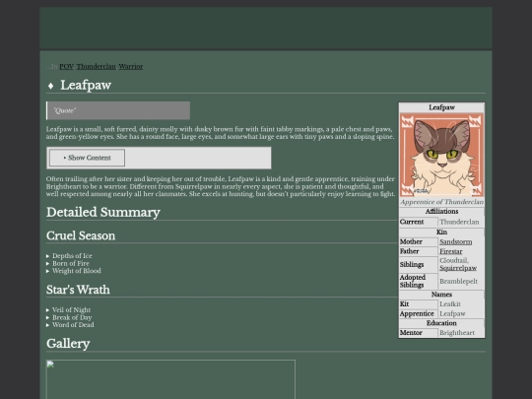Click the Cruel Season heading
This screenshot has width=532, height=399.
pos(81,235)
